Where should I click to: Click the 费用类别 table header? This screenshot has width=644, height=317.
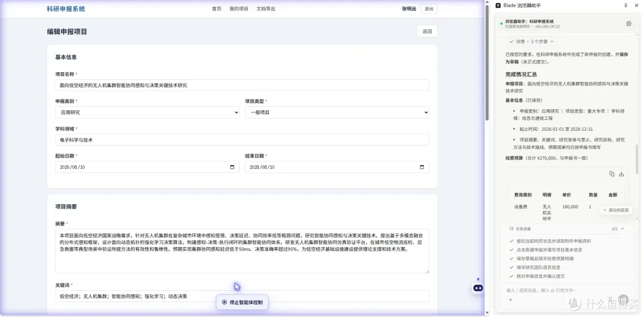[523, 195]
